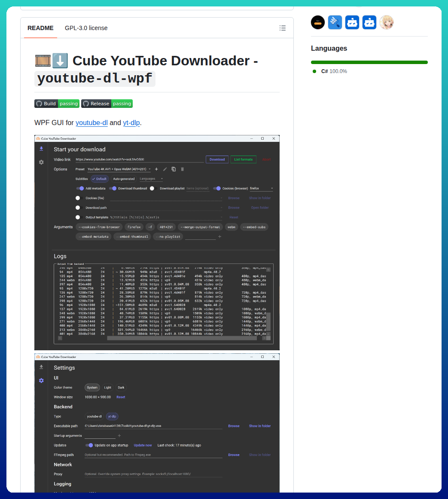This screenshot has width=448, height=499.
Task: Click the --embed-subs argument chip
Action: pos(254,227)
